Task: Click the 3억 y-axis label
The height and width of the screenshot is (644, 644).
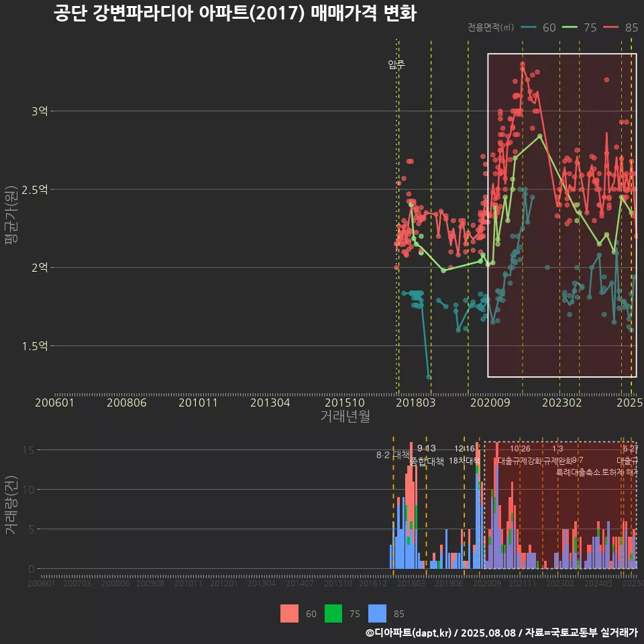Action: pyautogui.click(x=40, y=111)
